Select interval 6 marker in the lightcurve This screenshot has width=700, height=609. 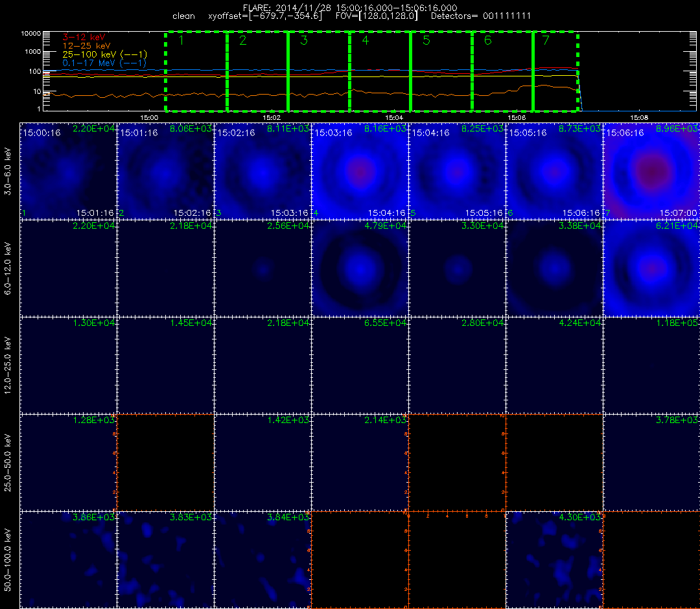pos(488,41)
